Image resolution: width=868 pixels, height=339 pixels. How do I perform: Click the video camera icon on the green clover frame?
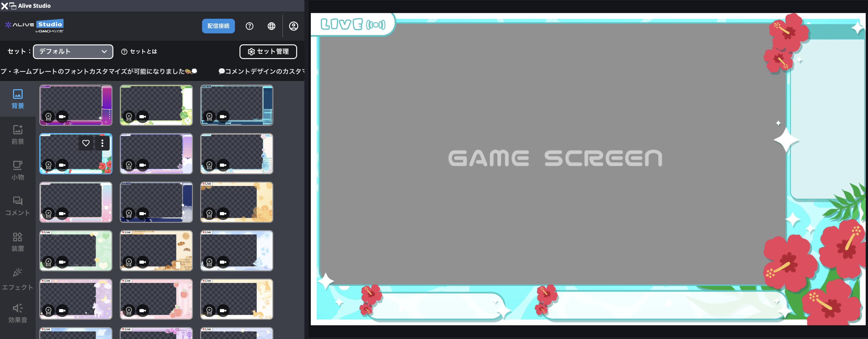(x=143, y=117)
